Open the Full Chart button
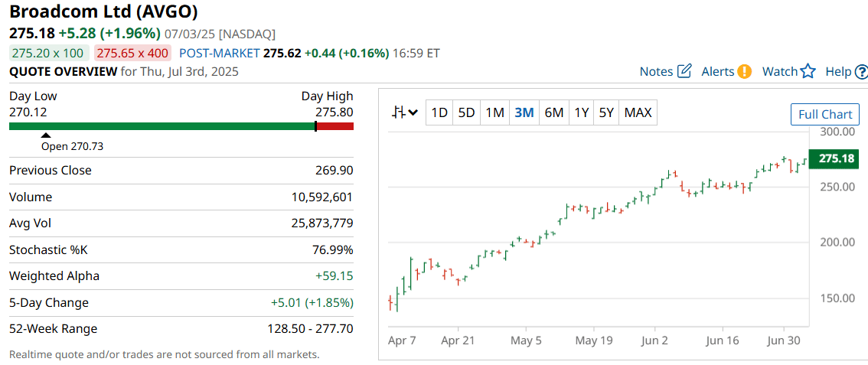Image resolution: width=868 pixels, height=365 pixels. pos(825,115)
